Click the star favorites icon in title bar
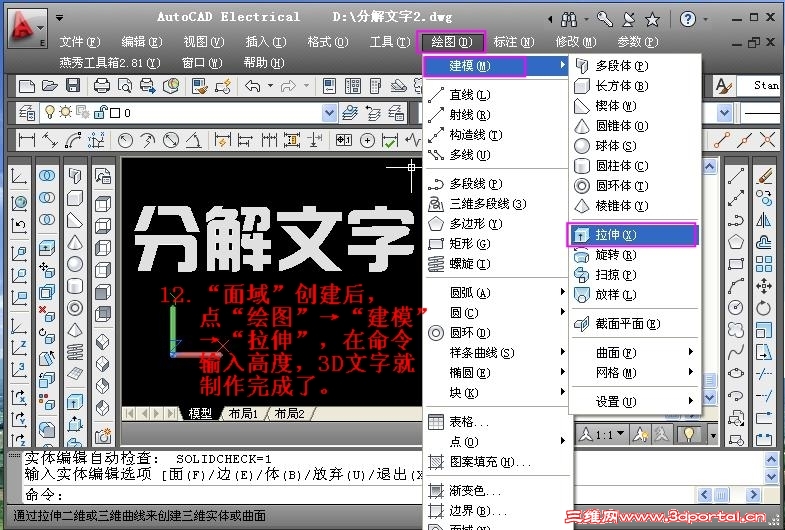785x530 pixels. 652,20
